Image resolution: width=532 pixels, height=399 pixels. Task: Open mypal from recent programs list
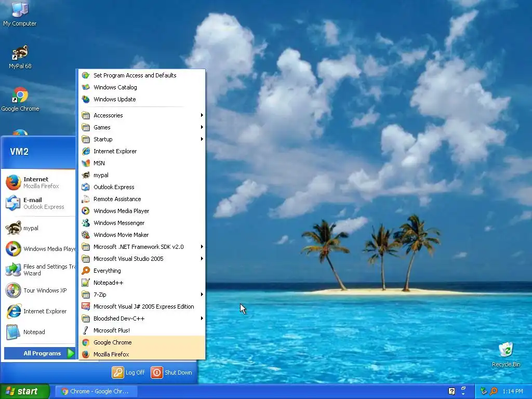click(39, 228)
